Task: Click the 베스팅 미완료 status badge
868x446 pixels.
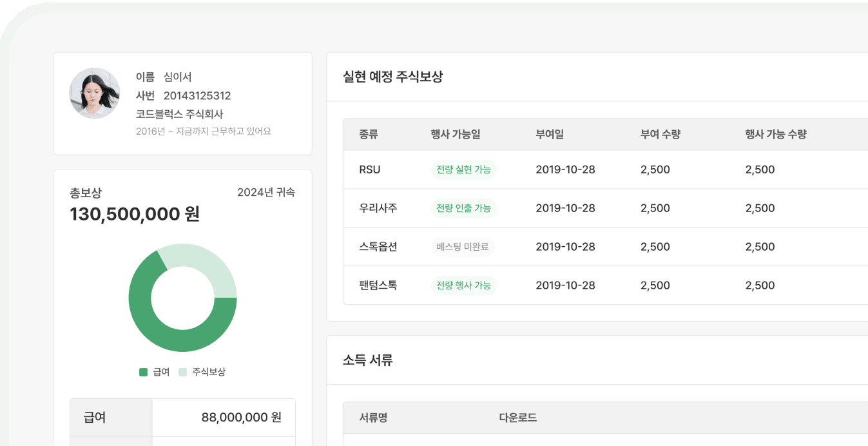Action: [x=463, y=247]
